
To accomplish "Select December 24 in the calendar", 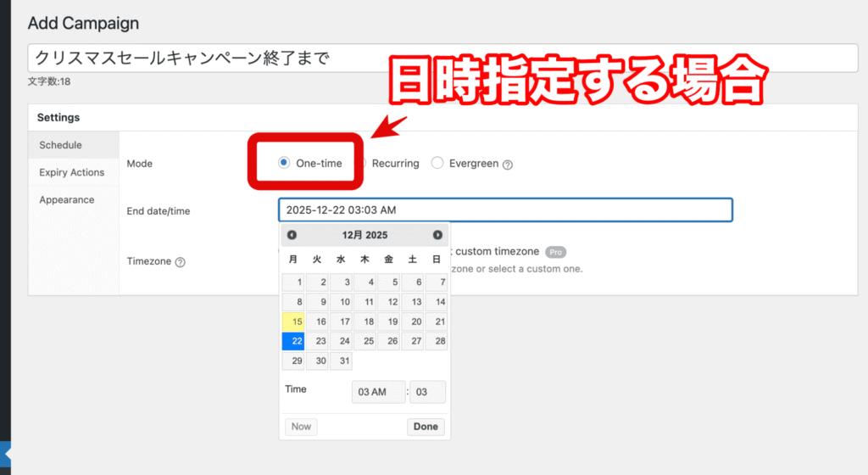I will (341, 341).
